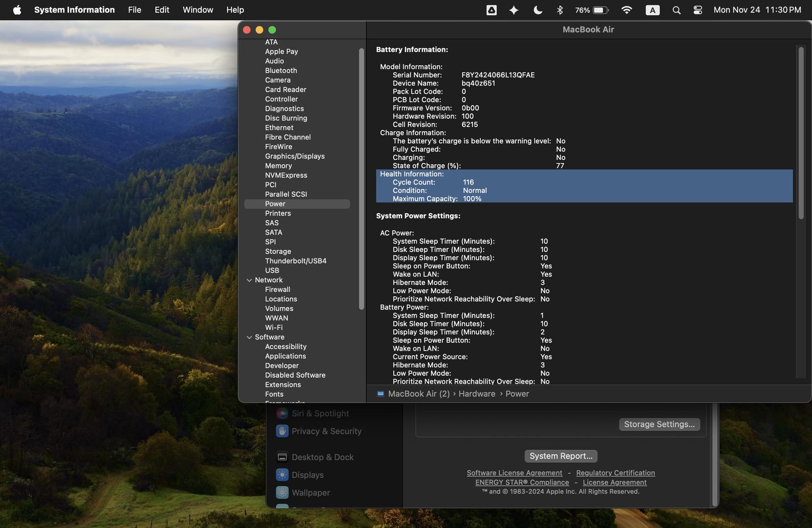Select Wi-Fi under Network in sidebar
The height and width of the screenshot is (528, 812).
pos(274,328)
